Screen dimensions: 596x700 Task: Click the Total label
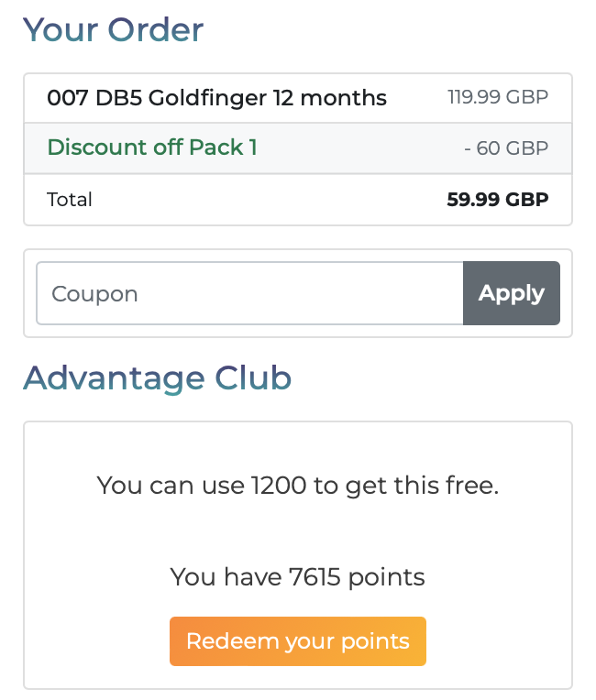pyautogui.click(x=70, y=199)
